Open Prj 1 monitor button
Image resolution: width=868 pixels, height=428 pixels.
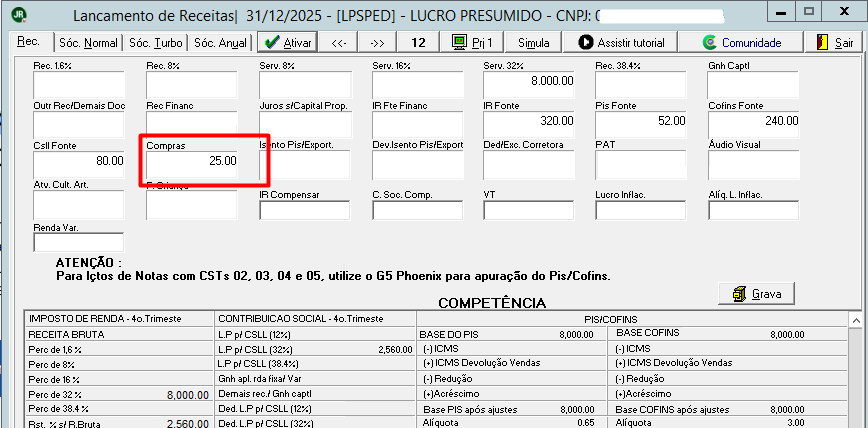click(472, 43)
